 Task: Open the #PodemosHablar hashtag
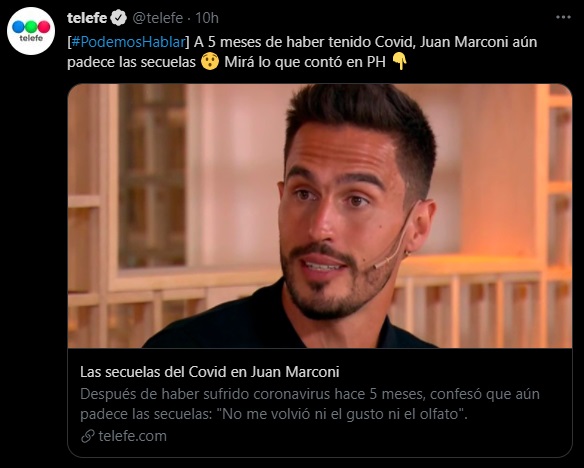coord(128,42)
